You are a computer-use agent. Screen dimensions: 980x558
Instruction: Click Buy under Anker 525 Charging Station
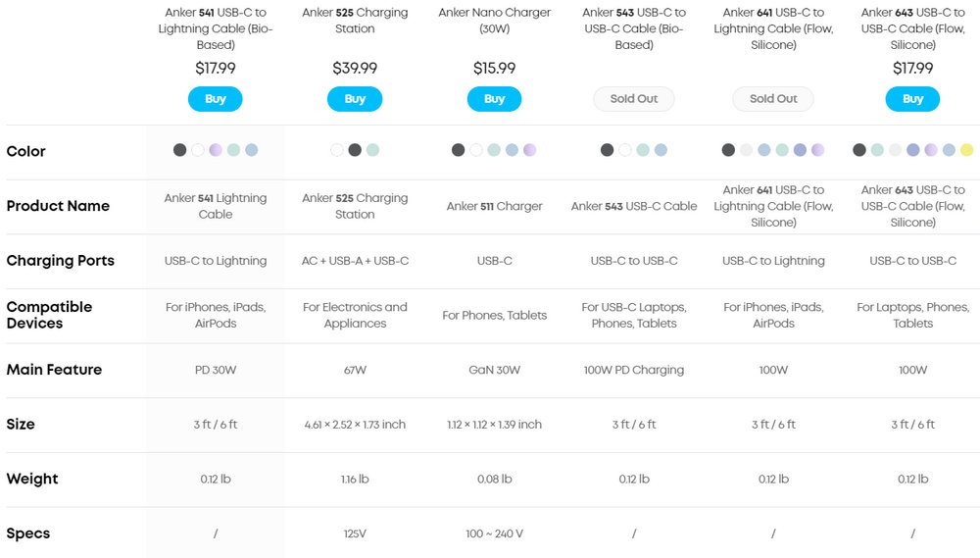click(x=355, y=99)
